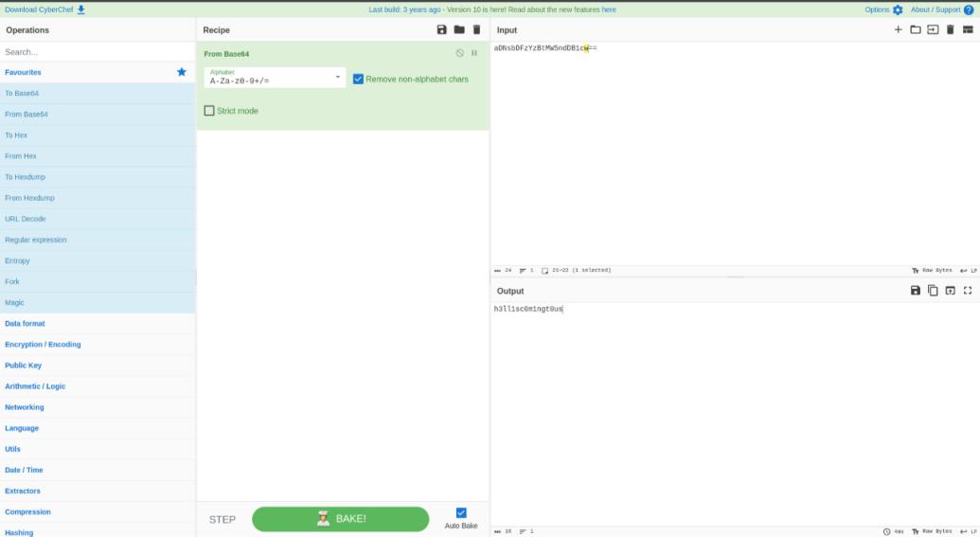Viewport: 980px width, 537px height.
Task: Expand the Extractors category
Action: point(98,491)
